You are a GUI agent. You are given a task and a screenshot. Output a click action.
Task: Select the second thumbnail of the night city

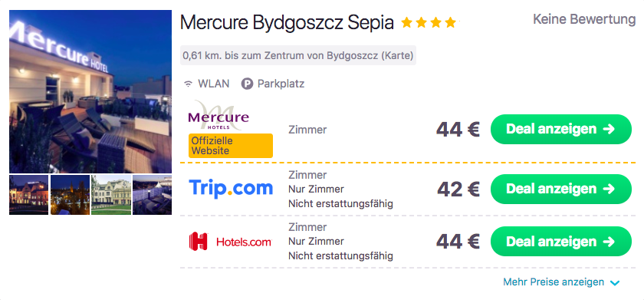pyautogui.click(x=70, y=195)
